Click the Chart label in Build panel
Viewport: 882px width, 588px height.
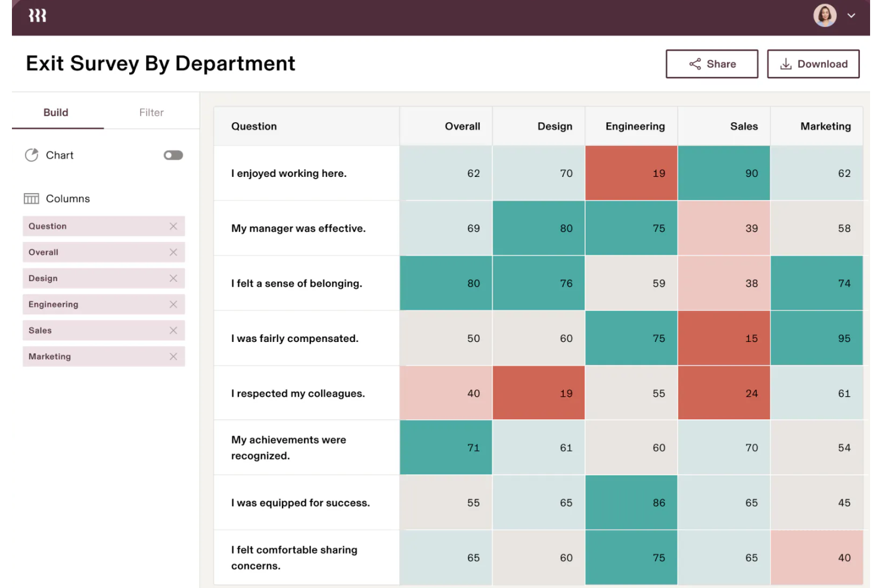(60, 155)
